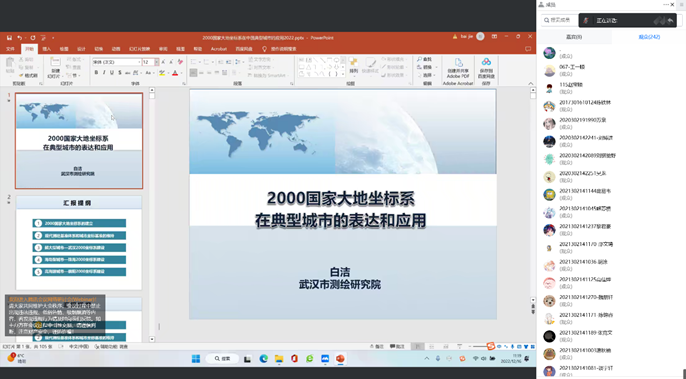
Task: Toggle Bold formatting button
Action: click(96, 73)
